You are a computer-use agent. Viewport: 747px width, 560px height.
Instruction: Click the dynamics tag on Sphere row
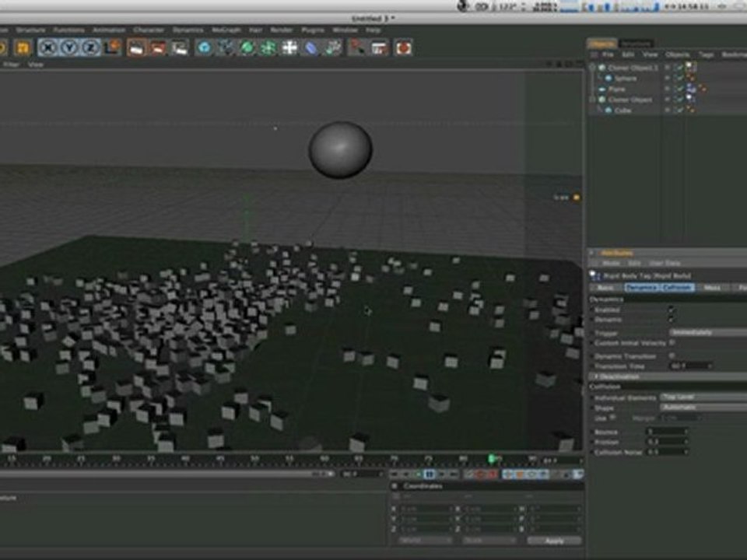(x=690, y=78)
